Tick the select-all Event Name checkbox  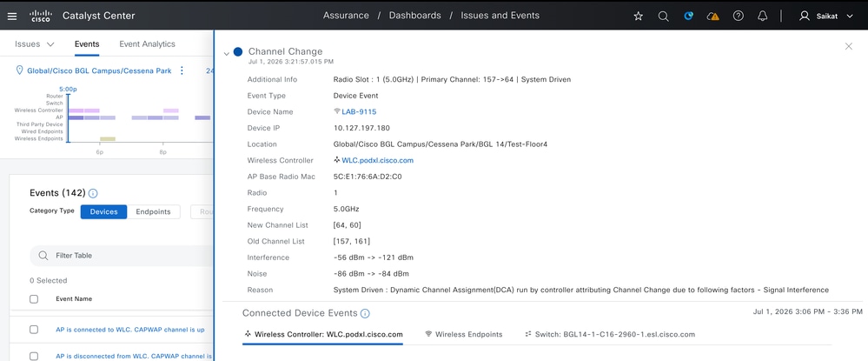tap(34, 299)
